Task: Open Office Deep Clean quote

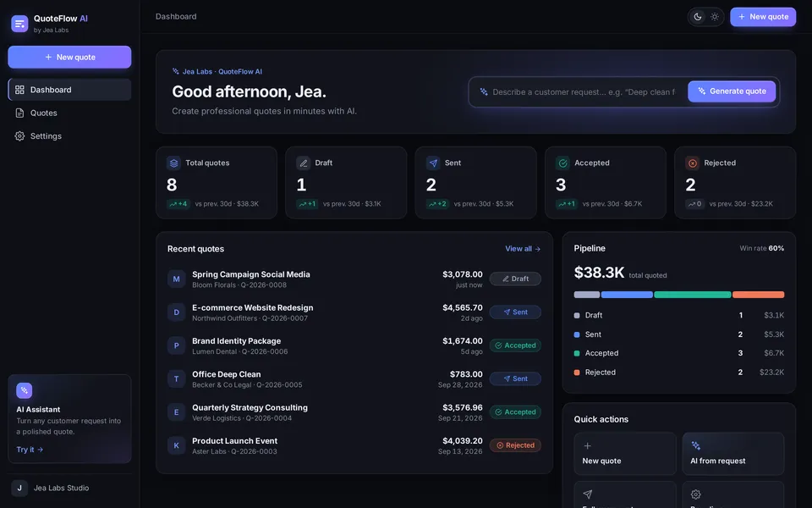Action: [x=354, y=379]
